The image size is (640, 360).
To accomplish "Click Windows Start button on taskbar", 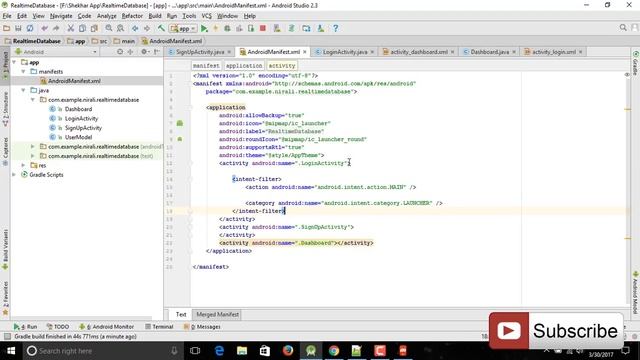I will pyautogui.click(x=11, y=351).
